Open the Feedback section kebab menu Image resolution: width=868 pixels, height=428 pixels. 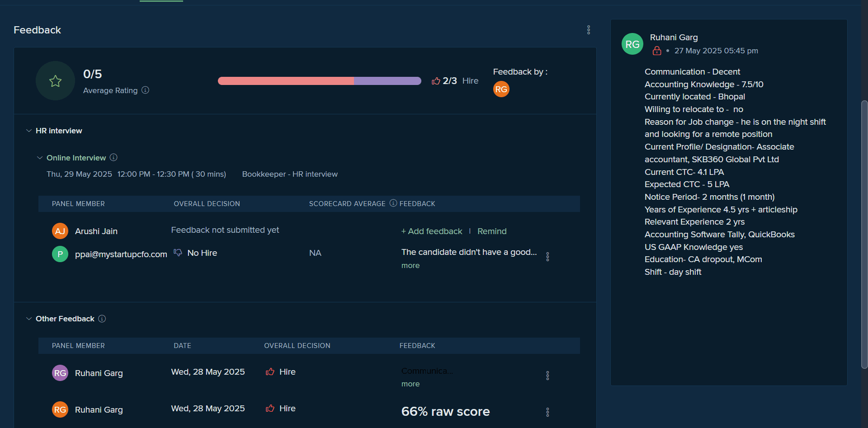tap(588, 30)
